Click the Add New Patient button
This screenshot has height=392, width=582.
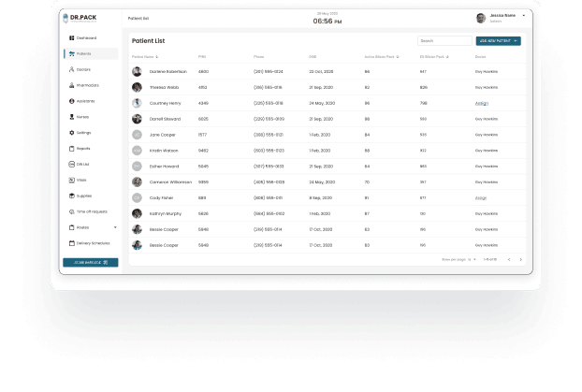(498, 41)
